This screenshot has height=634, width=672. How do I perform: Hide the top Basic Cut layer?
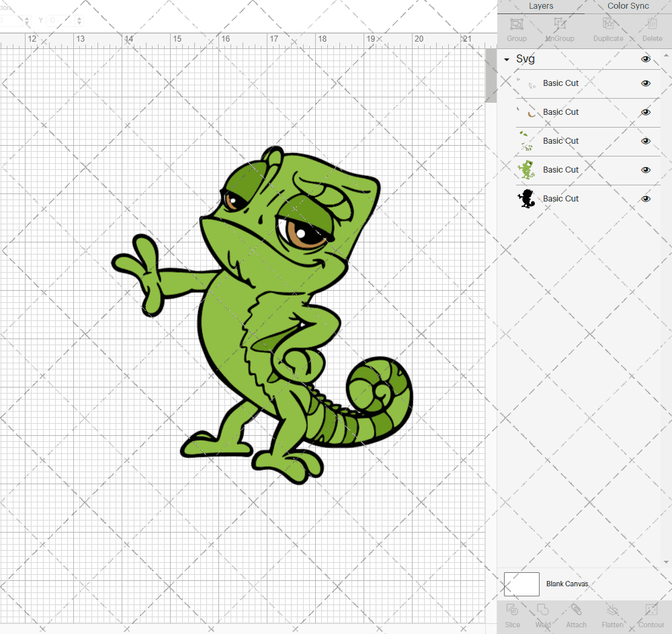646,83
